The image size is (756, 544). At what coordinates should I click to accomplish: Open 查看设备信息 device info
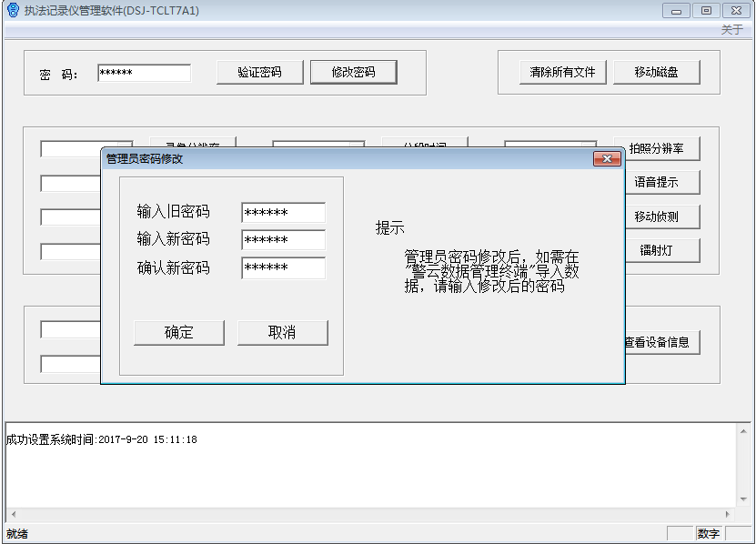(x=656, y=342)
